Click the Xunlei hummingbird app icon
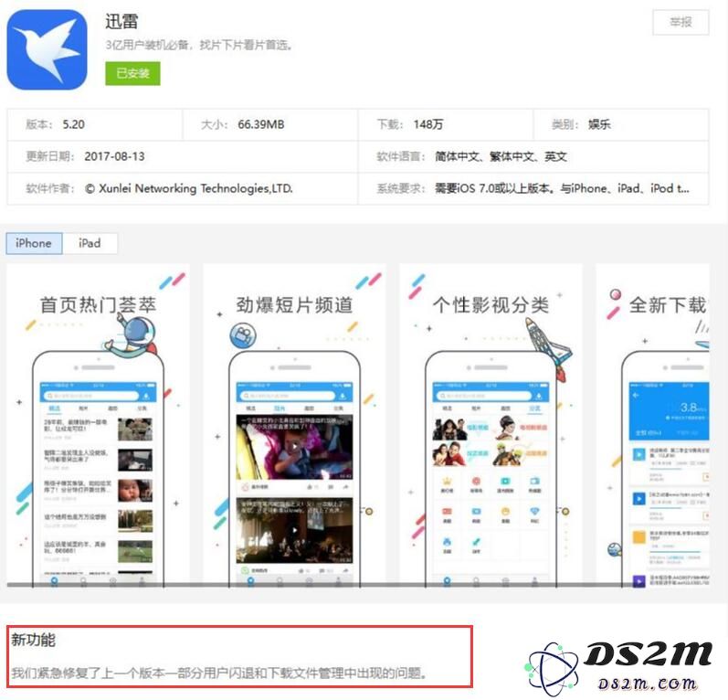 pyautogui.click(x=47, y=49)
